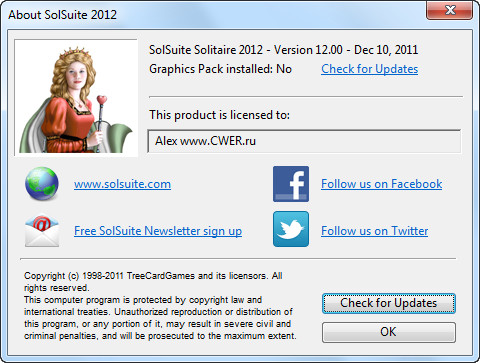480x363 pixels.
Task: Click the Facebook logo icon
Action: (291, 184)
